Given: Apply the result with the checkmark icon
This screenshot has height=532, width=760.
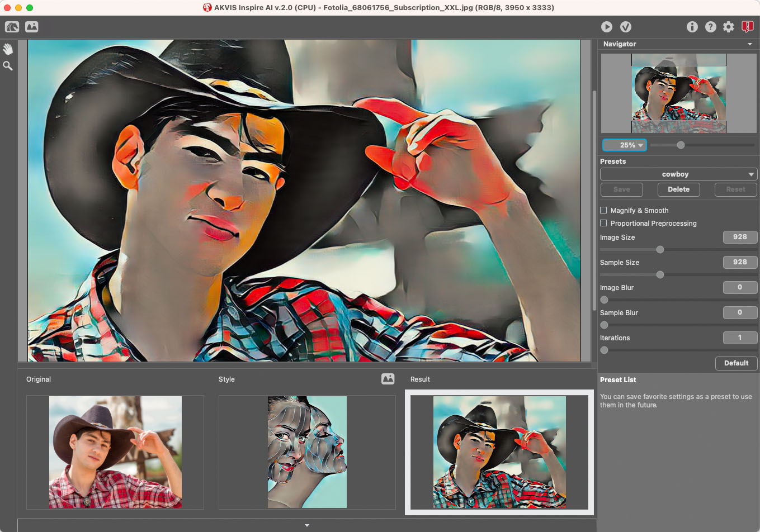Looking at the screenshot, I should 626,27.
